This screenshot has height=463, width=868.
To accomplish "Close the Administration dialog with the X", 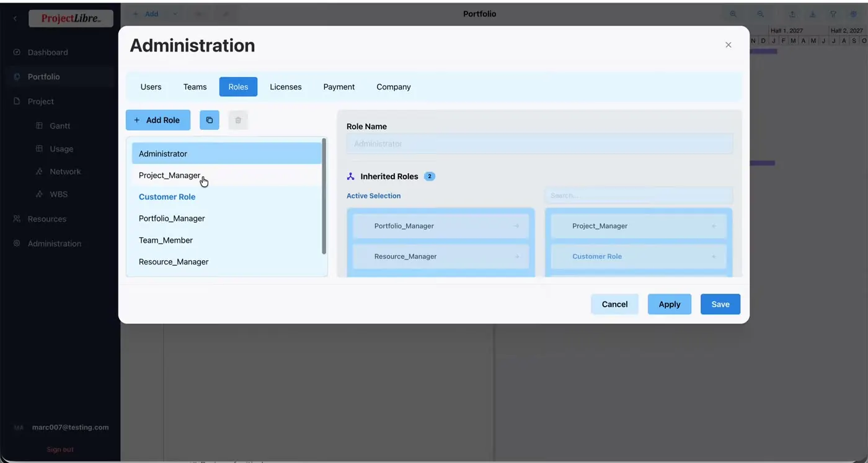I will coord(728,45).
